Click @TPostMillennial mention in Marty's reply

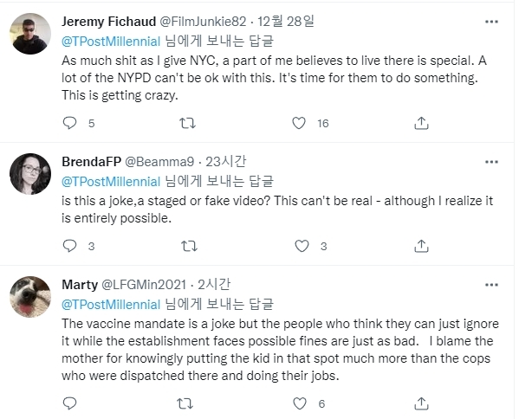pos(111,305)
